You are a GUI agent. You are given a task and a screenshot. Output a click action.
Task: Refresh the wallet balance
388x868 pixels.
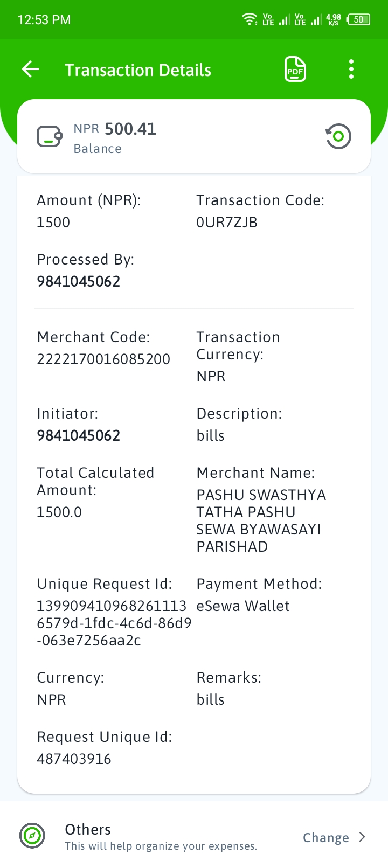tap(338, 136)
